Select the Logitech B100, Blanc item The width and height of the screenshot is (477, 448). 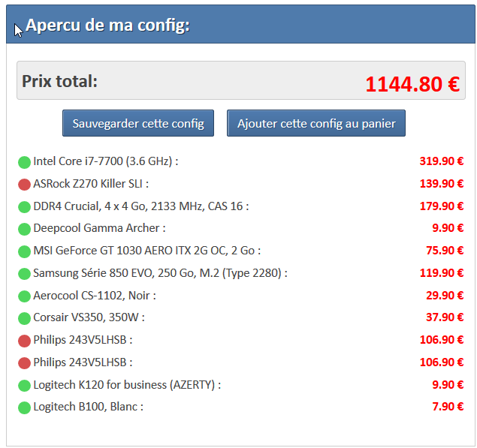point(88,407)
